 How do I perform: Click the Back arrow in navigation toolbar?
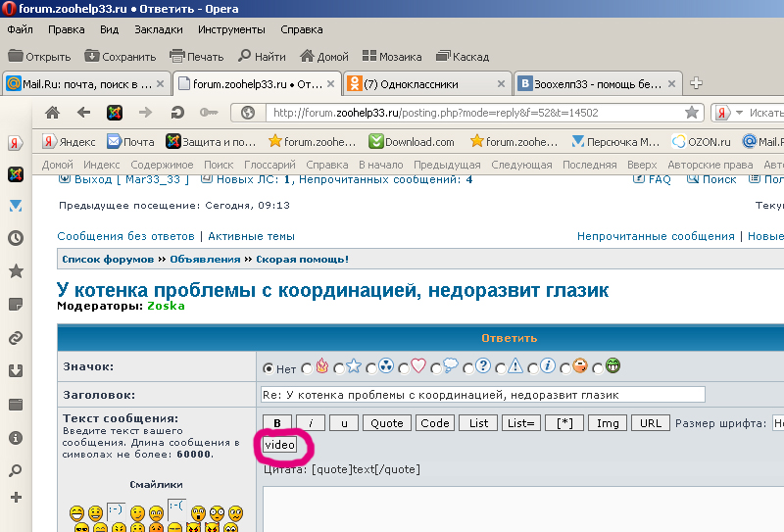pyautogui.click(x=83, y=112)
